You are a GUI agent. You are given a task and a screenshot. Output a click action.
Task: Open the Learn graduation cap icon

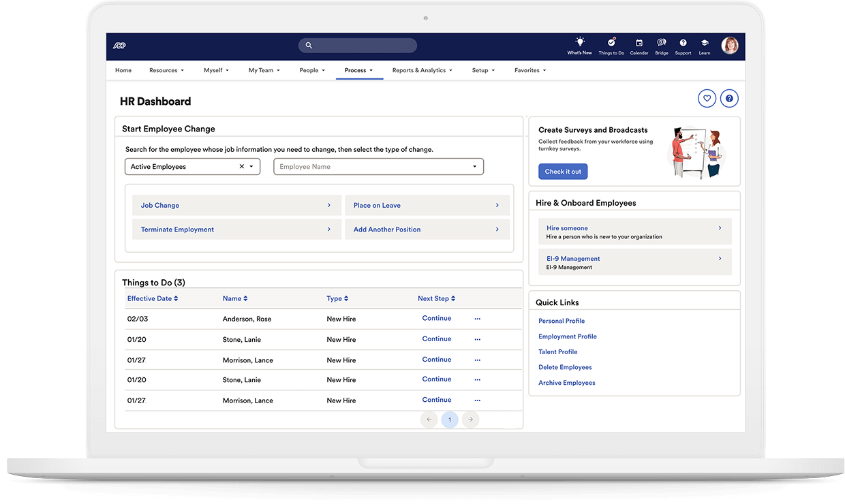pyautogui.click(x=704, y=43)
